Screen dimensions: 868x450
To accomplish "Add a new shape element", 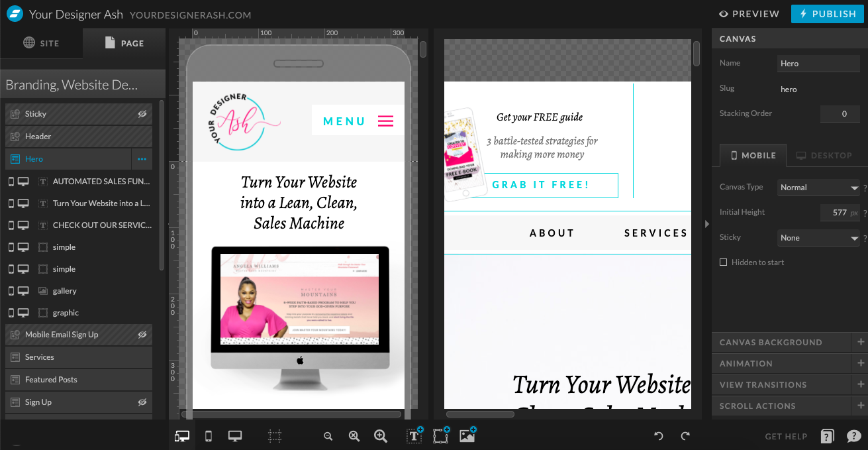I will (x=441, y=435).
